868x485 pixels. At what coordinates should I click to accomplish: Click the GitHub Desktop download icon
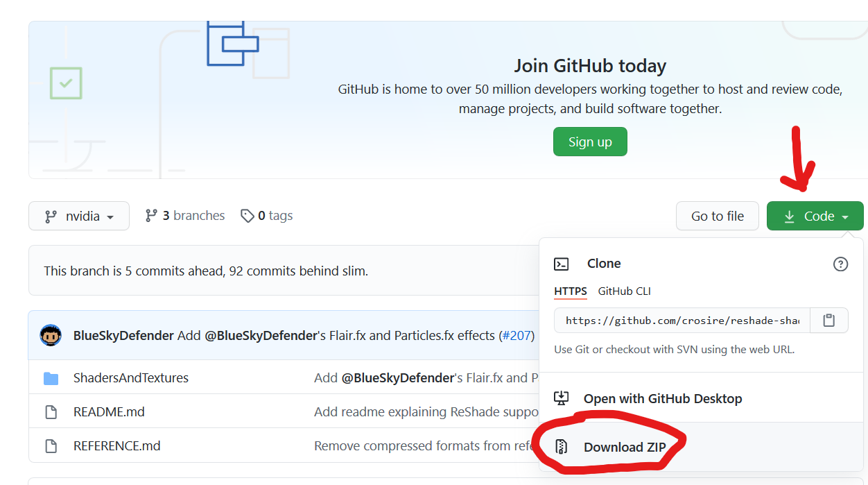click(x=561, y=399)
